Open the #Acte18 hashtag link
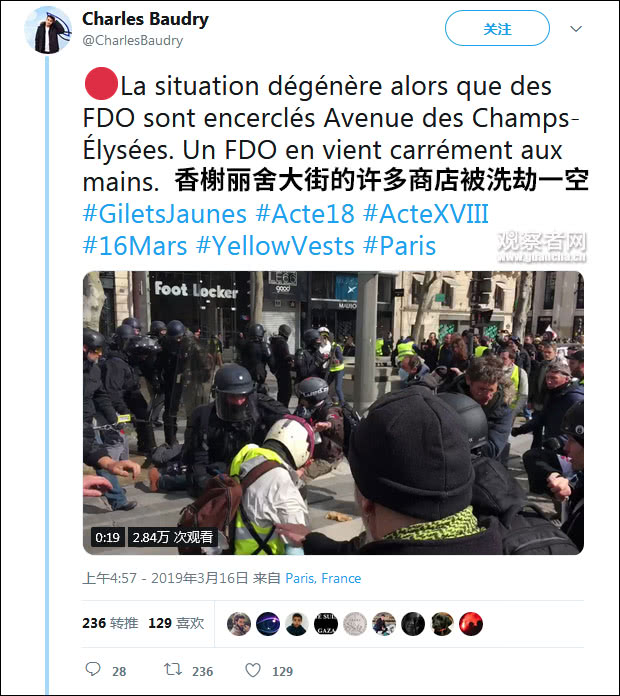 coord(305,214)
